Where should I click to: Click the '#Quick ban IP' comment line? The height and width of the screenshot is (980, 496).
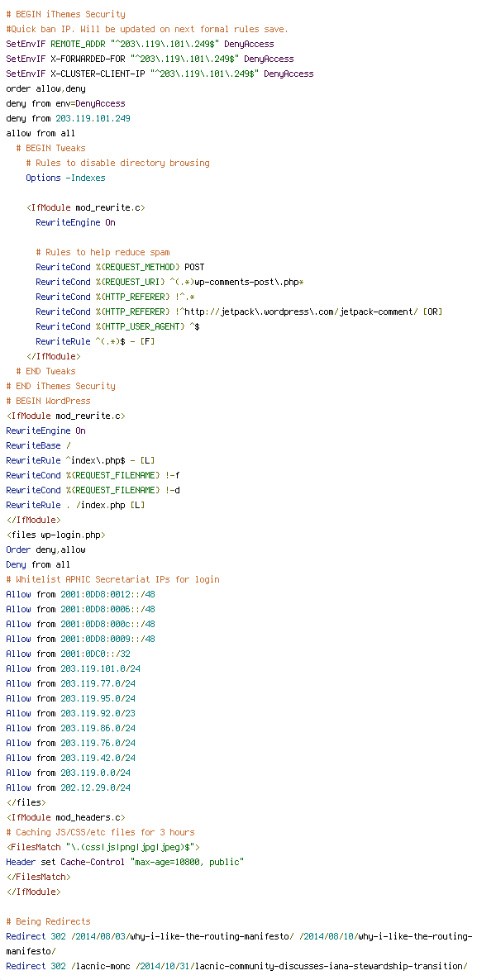point(148,30)
